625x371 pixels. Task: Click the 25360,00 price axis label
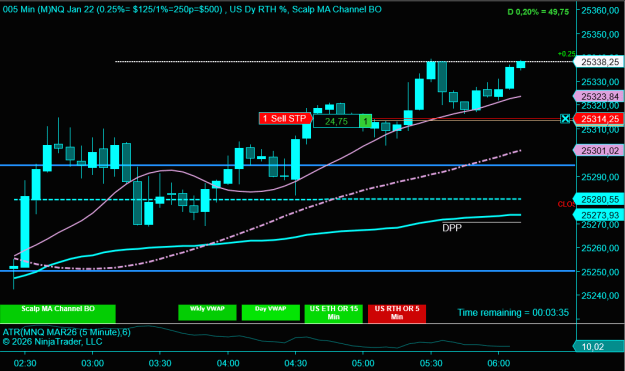(600, 11)
